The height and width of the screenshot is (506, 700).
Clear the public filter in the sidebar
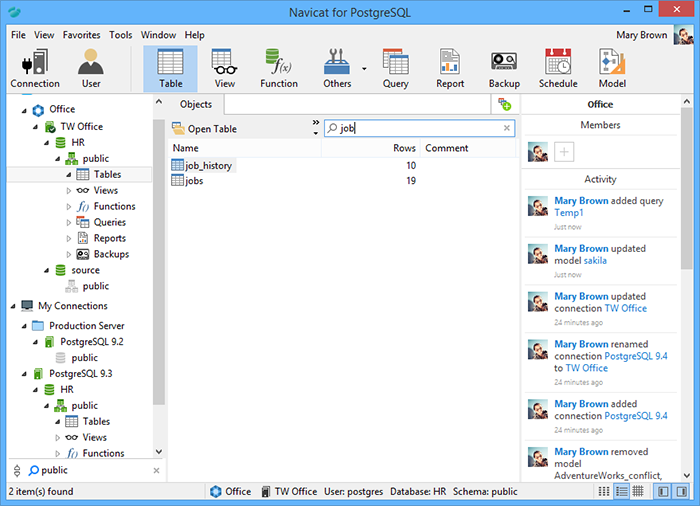pos(156,470)
